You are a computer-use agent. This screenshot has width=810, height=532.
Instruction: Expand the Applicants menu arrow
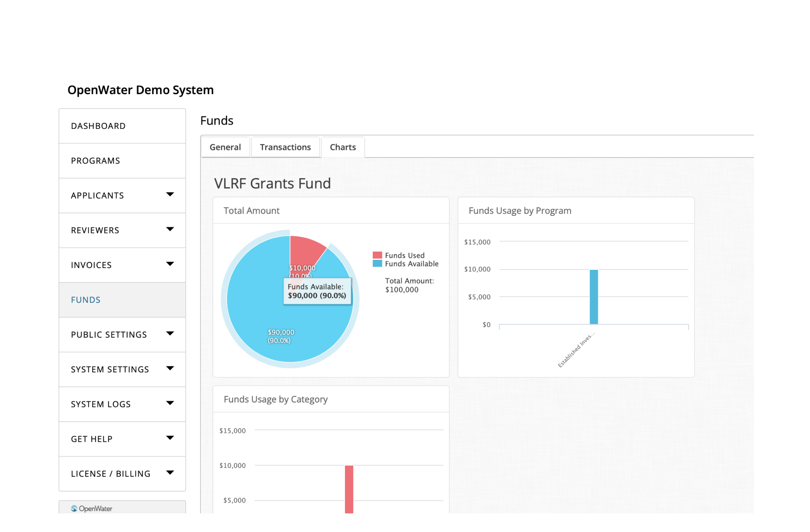(x=170, y=194)
